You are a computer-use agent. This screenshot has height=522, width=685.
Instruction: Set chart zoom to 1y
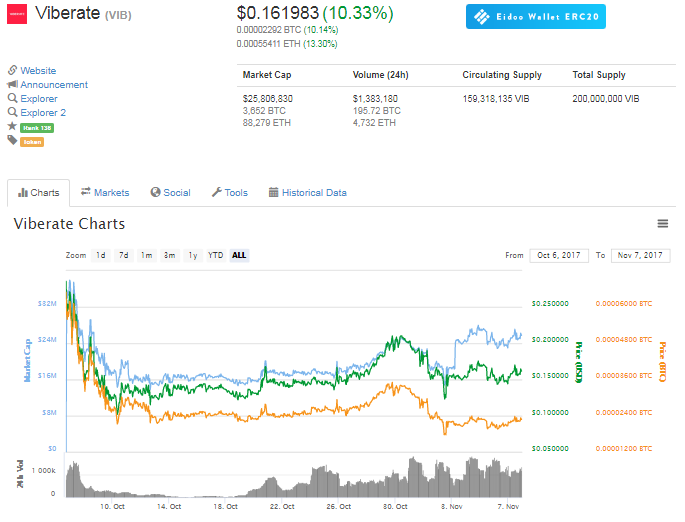[x=193, y=255]
